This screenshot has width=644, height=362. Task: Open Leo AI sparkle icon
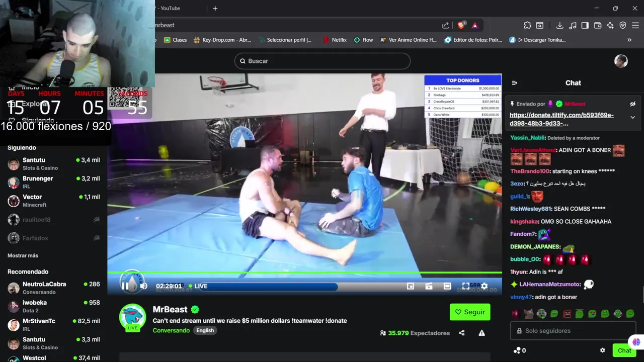610,25
